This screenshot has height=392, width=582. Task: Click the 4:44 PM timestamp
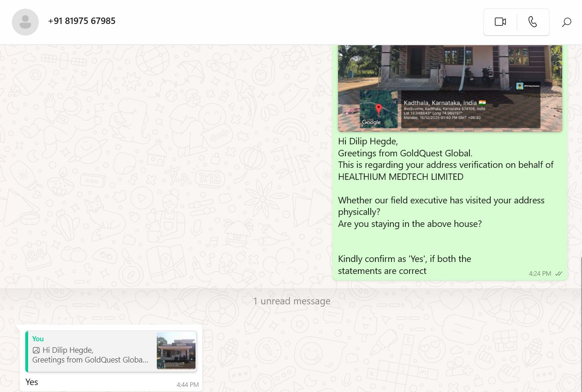[x=188, y=385]
